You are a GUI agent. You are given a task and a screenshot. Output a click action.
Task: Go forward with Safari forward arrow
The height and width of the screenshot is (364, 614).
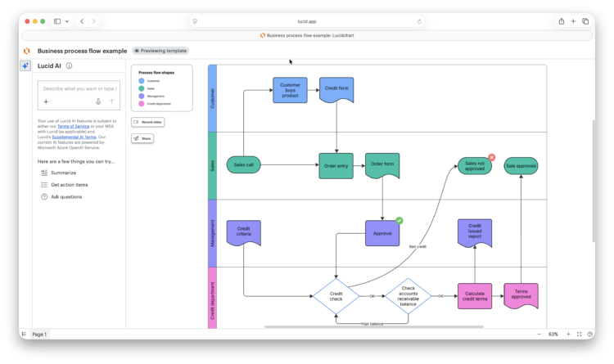[93, 21]
